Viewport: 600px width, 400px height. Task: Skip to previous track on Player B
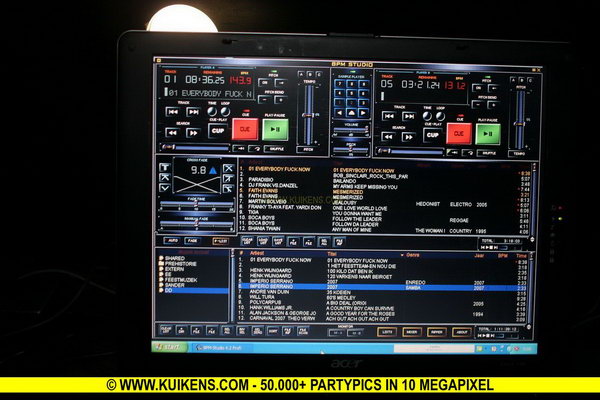pyautogui.click(x=388, y=116)
